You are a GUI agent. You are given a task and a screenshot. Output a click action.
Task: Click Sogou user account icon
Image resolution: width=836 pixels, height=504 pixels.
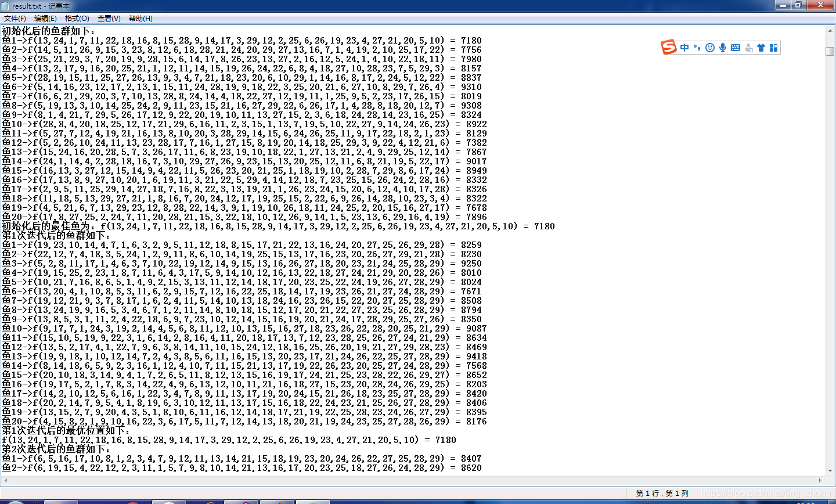(748, 48)
